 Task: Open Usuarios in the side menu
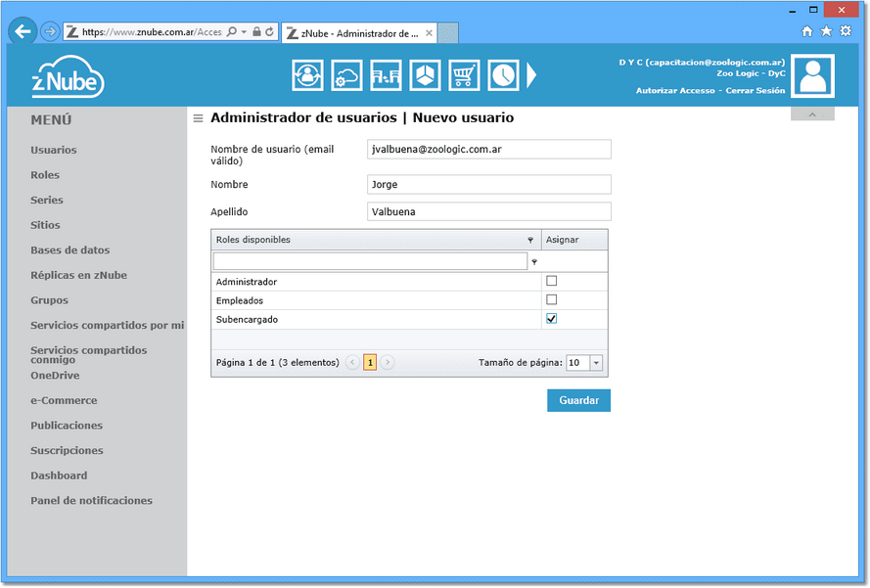click(x=54, y=150)
